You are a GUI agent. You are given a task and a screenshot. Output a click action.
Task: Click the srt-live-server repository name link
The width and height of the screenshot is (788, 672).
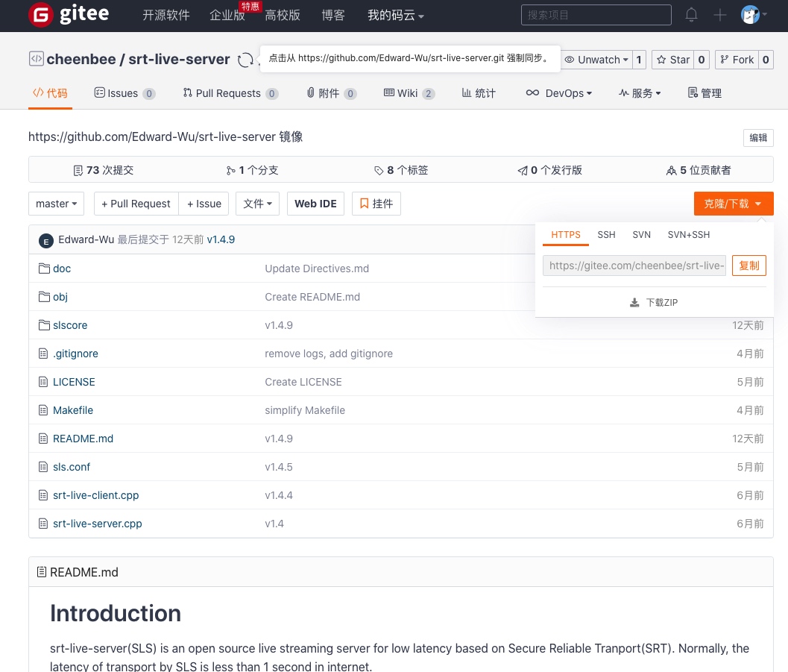(x=179, y=60)
